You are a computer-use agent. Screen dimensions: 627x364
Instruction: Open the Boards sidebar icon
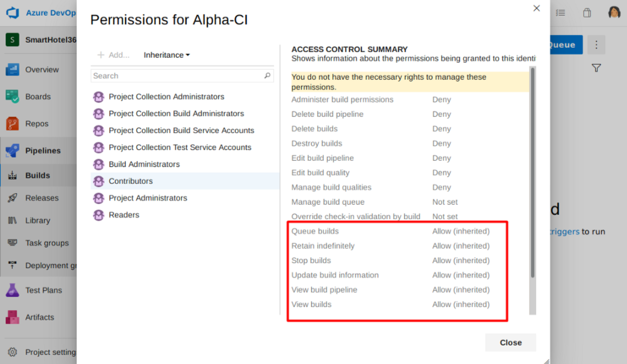[13, 97]
